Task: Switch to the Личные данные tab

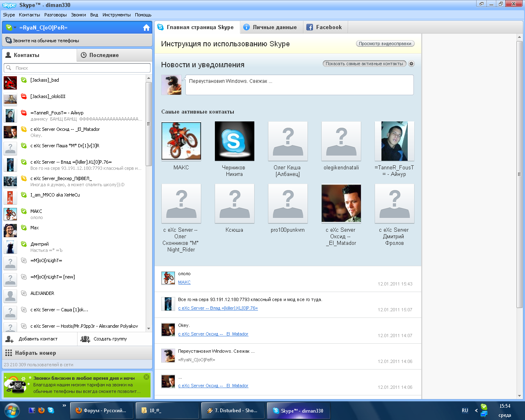Action: click(272, 27)
